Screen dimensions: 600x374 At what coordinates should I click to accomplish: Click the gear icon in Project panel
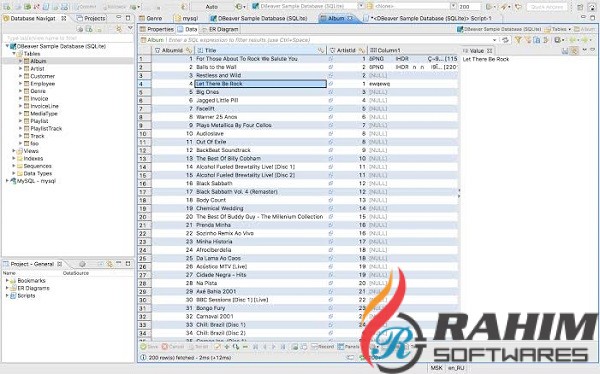[82, 264]
